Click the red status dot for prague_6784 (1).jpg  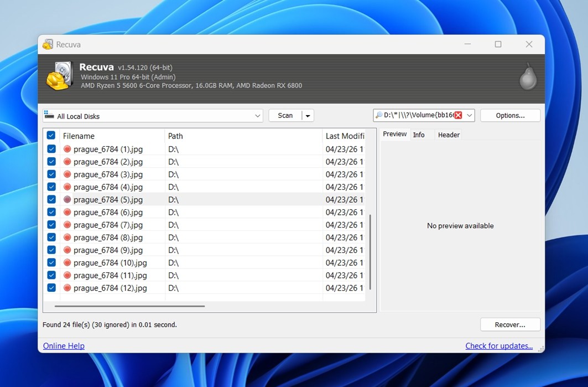click(x=67, y=149)
